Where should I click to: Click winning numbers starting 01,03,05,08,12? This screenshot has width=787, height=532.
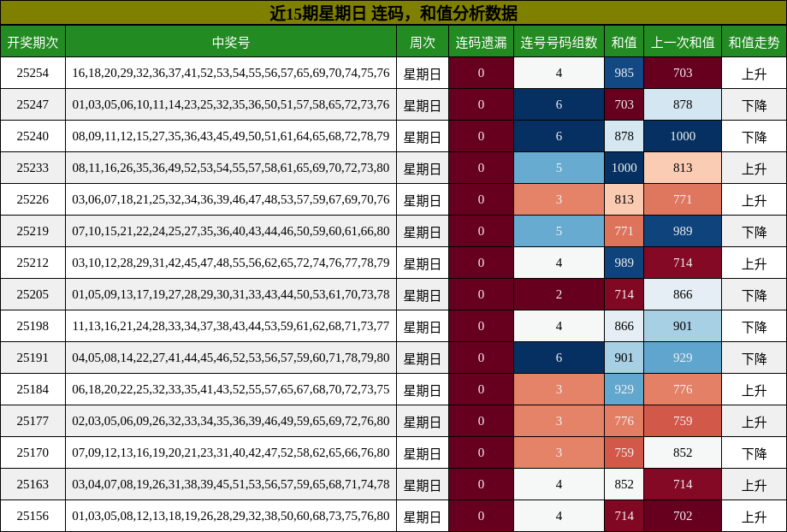[231, 516]
